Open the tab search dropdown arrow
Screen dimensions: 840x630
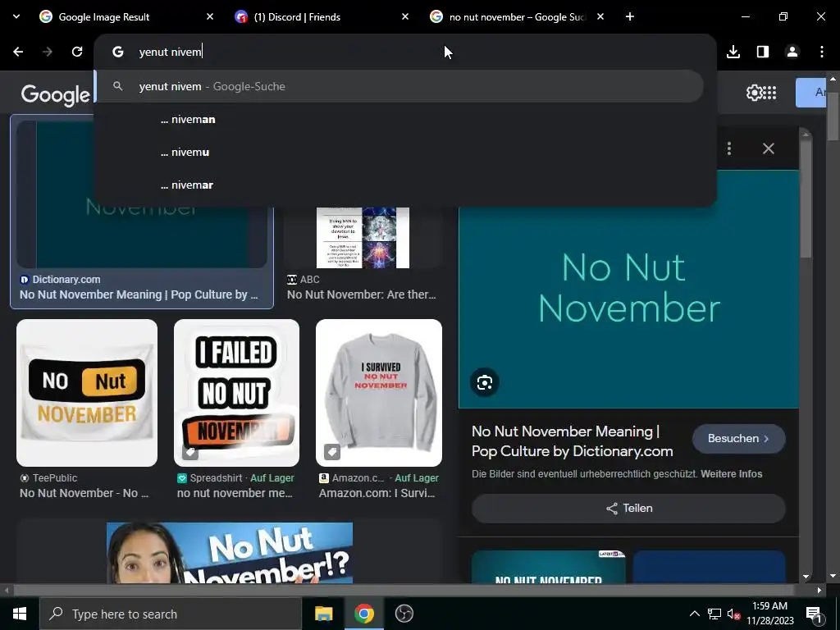pos(16,16)
